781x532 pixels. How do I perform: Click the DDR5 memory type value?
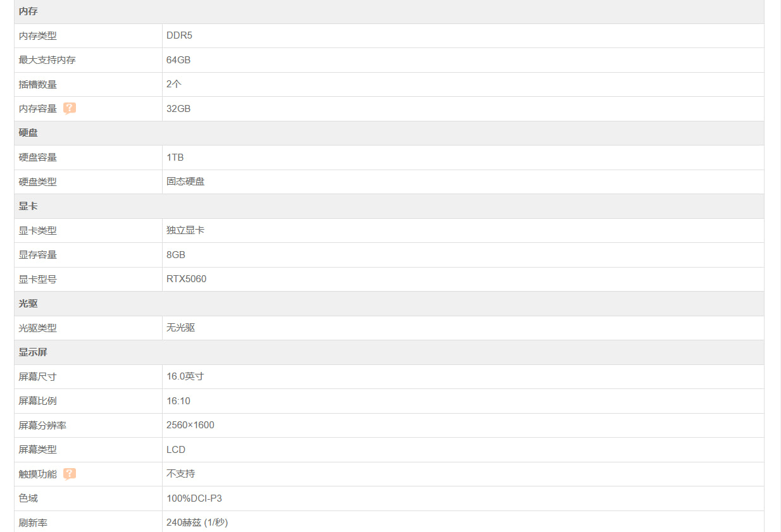point(179,35)
